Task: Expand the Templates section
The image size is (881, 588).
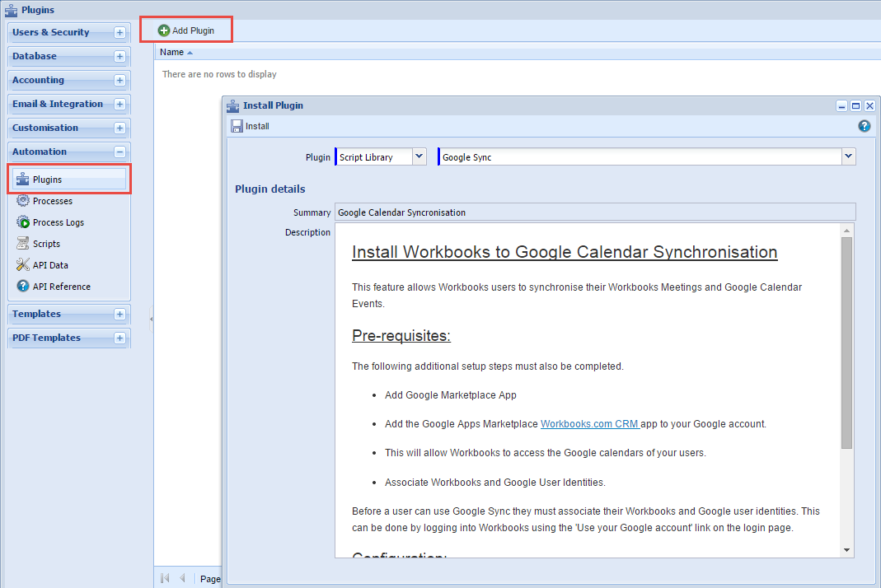Action: pos(119,314)
